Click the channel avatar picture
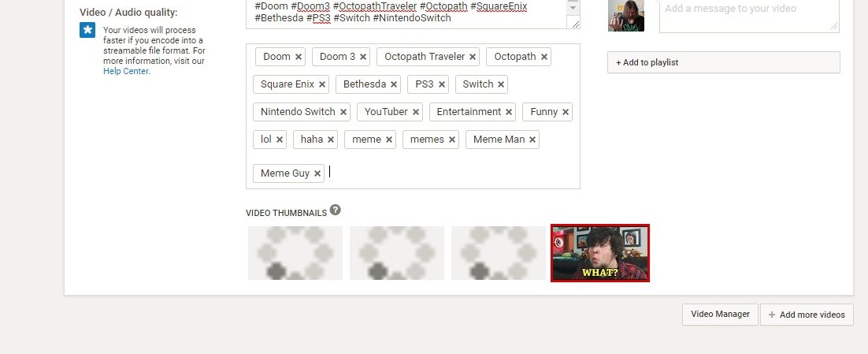The width and height of the screenshot is (868, 354). [x=626, y=16]
